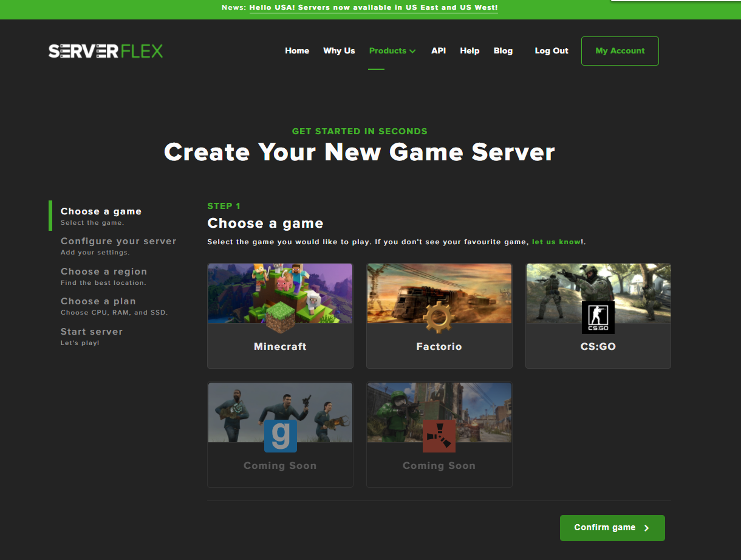Click 'Coming Soon' under Garry's Mod
The height and width of the screenshot is (560, 741).
(x=280, y=466)
